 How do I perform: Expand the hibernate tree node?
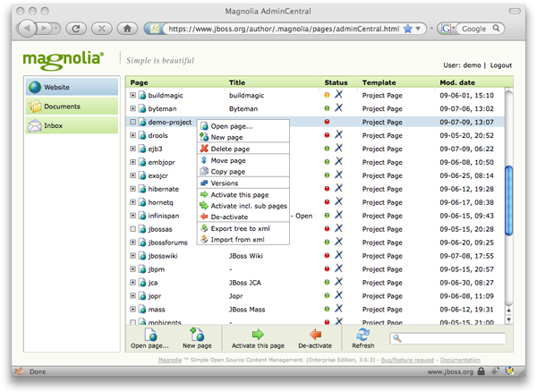tap(132, 189)
